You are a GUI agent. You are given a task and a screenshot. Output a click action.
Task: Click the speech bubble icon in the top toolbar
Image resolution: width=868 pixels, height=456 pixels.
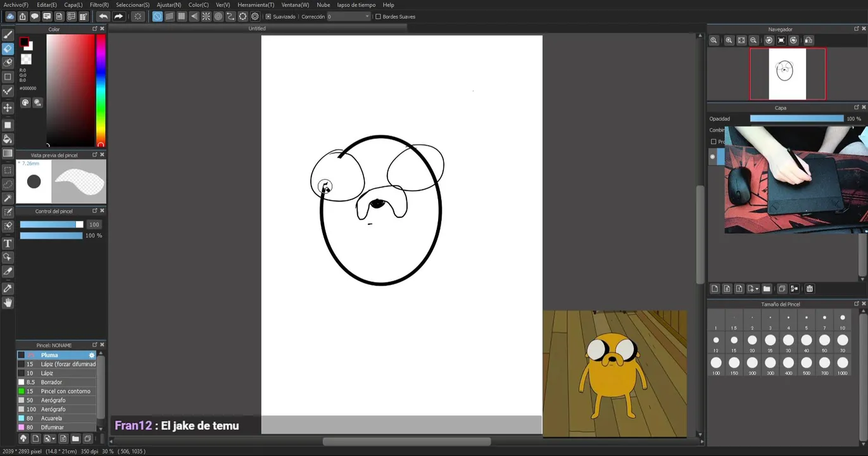tap(35, 16)
